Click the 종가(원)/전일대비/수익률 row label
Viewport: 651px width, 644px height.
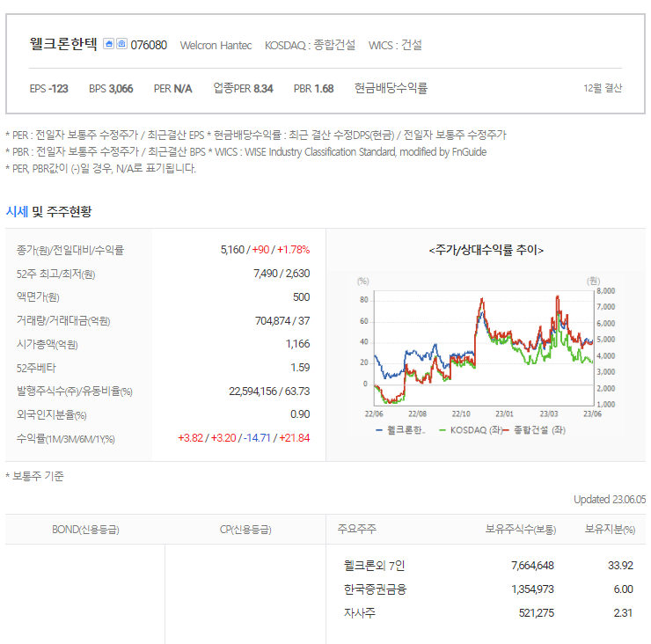(70, 250)
